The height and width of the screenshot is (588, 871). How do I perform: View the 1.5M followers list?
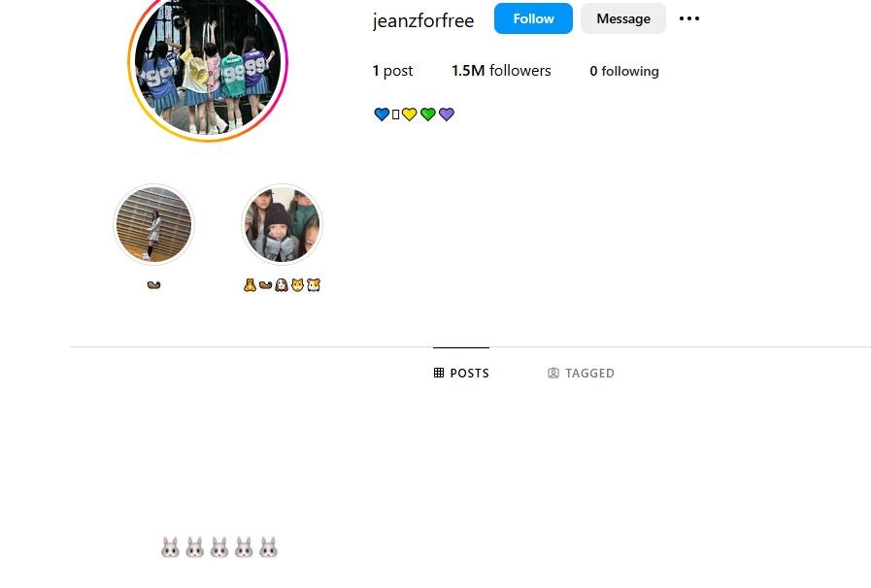click(501, 71)
